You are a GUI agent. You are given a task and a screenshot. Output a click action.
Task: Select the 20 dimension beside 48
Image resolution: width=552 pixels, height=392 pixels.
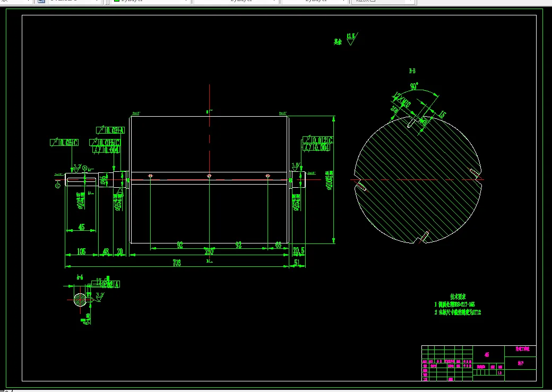pyautogui.click(x=120, y=251)
